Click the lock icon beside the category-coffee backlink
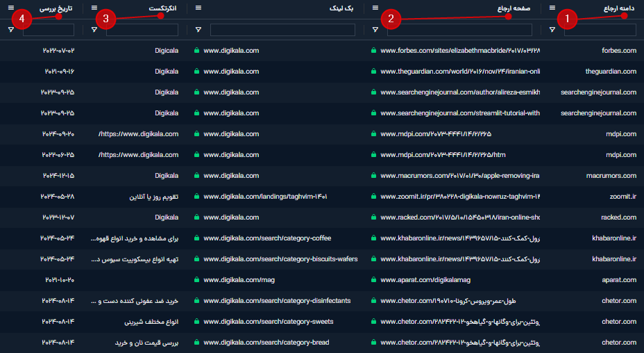Viewport: 644px width, 353px height. [196, 238]
